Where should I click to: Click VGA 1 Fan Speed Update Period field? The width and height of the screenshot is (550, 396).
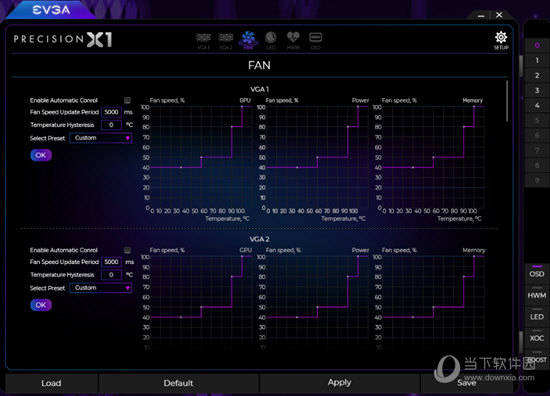click(x=111, y=112)
